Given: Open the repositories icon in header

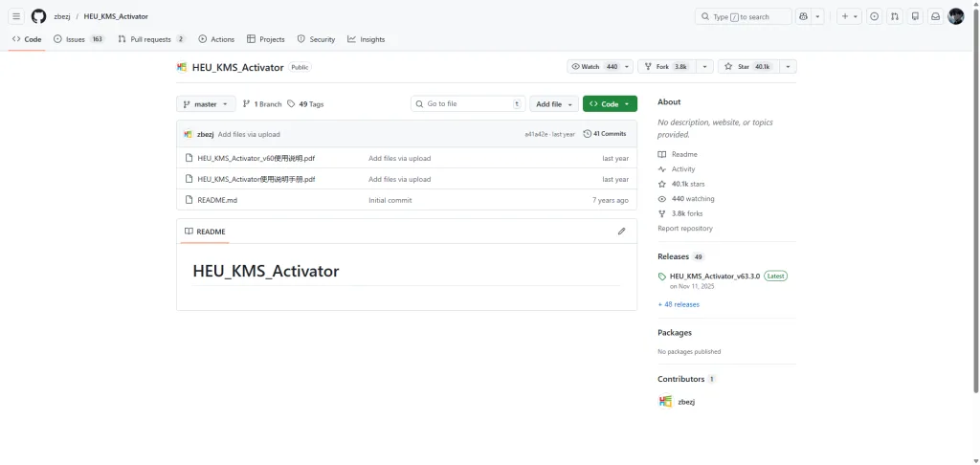Looking at the screenshot, I should [x=915, y=16].
